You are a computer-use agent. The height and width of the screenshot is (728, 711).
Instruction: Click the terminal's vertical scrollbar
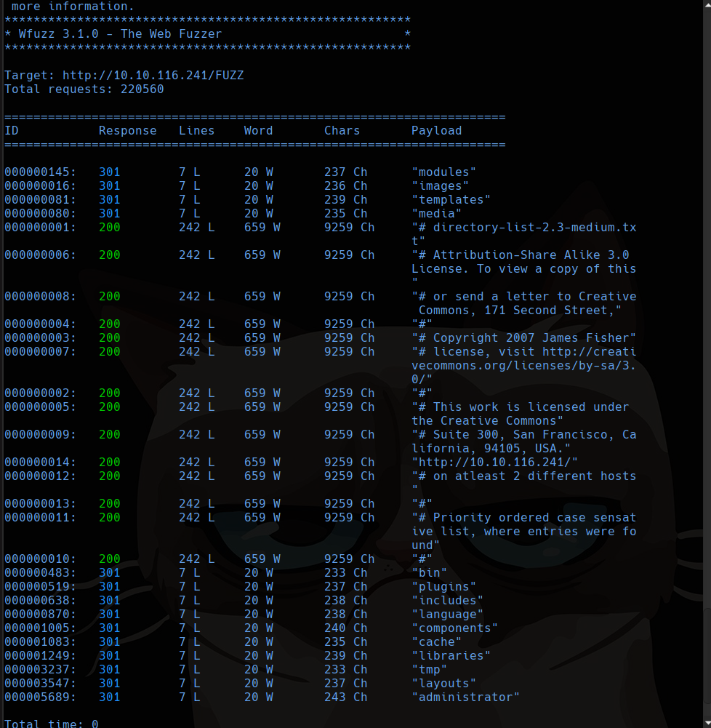pos(707,364)
